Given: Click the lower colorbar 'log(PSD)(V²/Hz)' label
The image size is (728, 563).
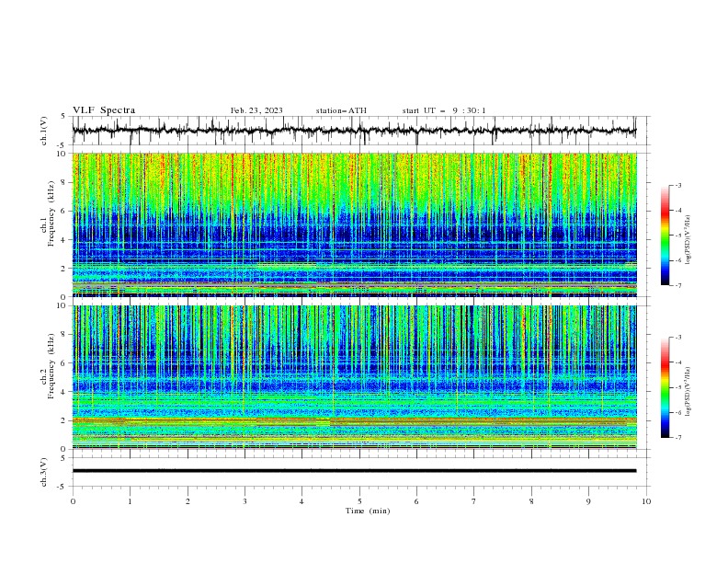Looking at the screenshot, I should pos(688,391).
